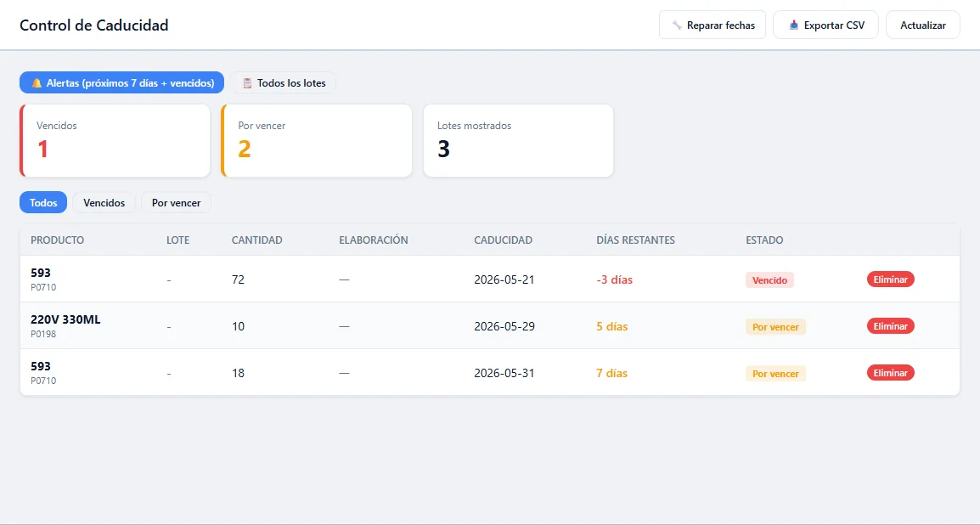
Task: Click the export icon in Exportar CSV
Action: tap(794, 25)
